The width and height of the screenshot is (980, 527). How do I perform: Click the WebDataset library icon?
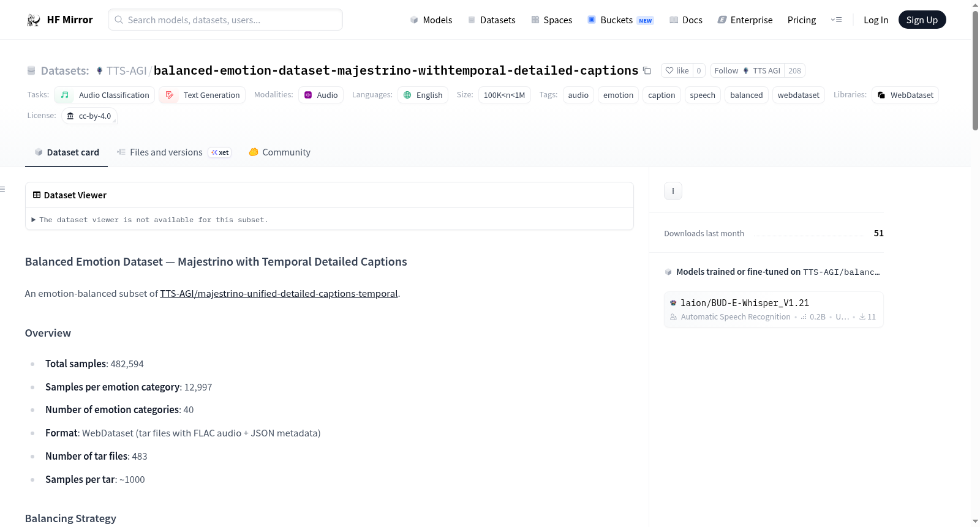tap(881, 95)
